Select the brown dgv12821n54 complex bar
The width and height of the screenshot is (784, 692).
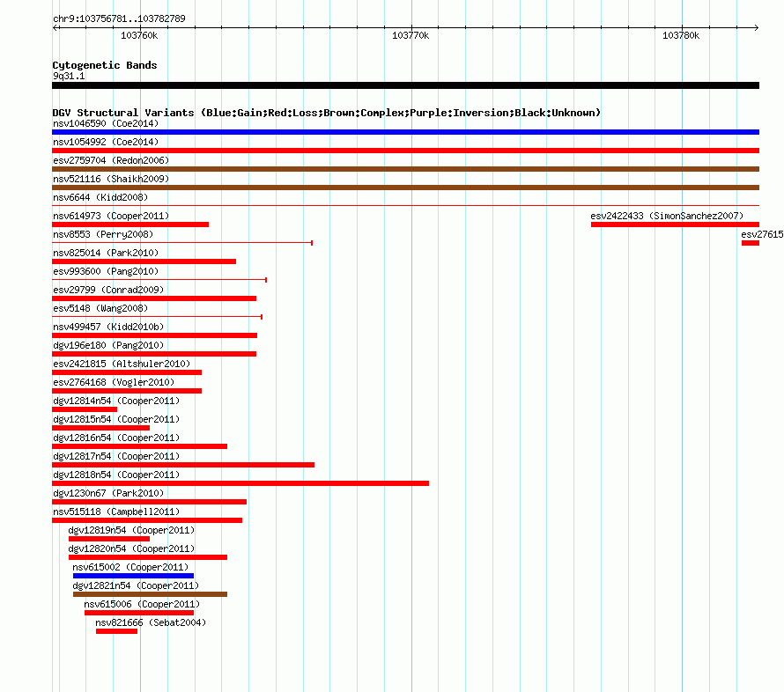coord(150,594)
